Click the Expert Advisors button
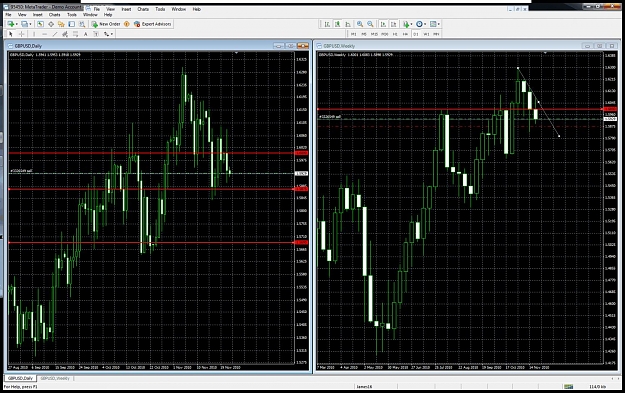625x393 pixels. point(153,24)
